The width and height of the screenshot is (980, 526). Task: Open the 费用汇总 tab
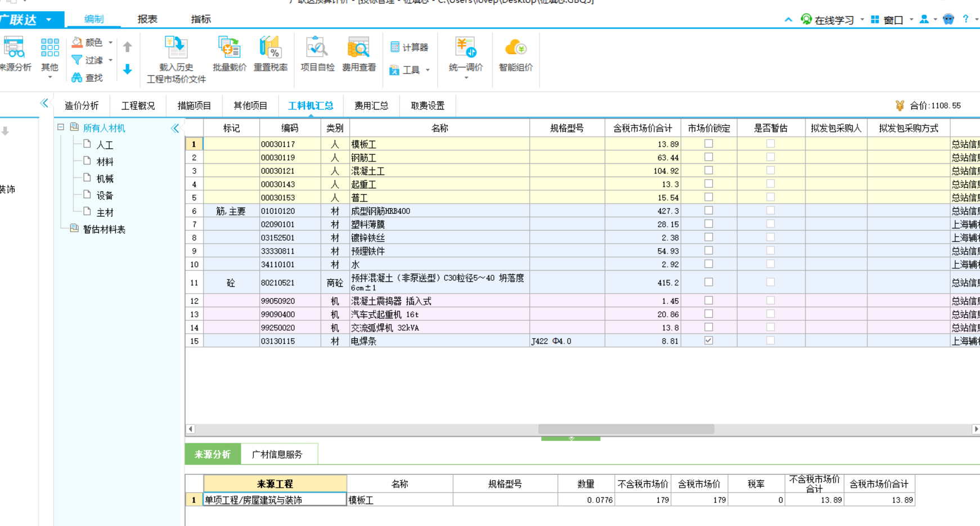[371, 106]
